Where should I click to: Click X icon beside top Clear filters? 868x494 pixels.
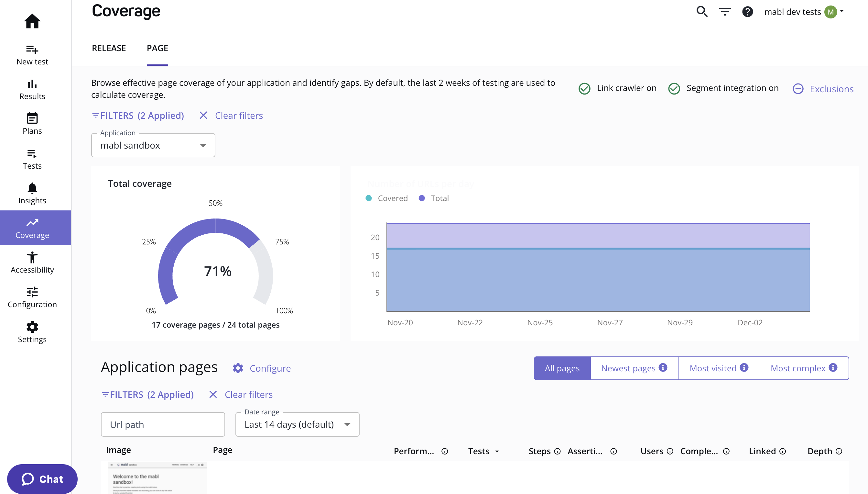click(x=203, y=116)
